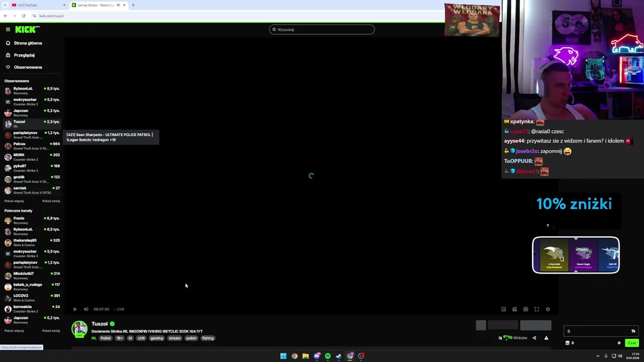Open mokrysuchar in Obserwowane list

tap(32, 102)
